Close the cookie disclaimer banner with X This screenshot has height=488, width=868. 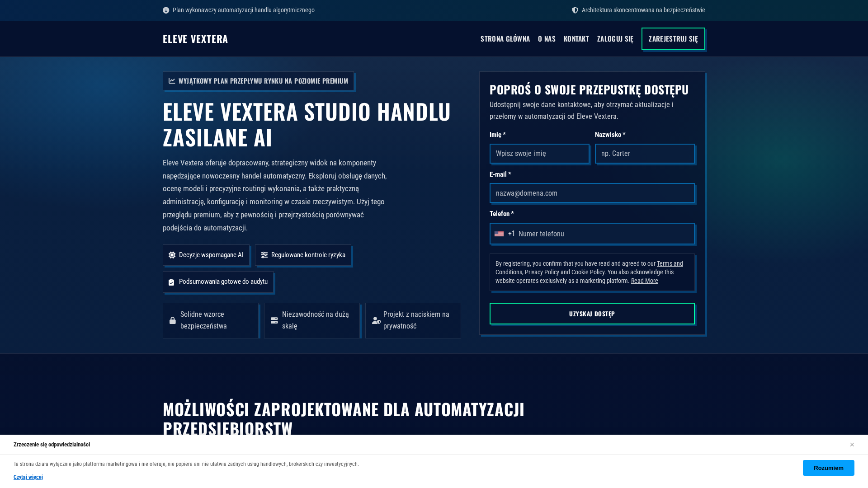point(852,445)
